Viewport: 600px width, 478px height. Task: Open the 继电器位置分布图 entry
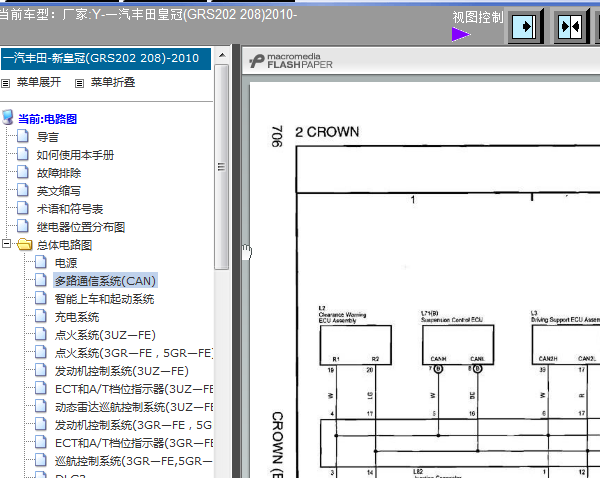[x=81, y=227]
